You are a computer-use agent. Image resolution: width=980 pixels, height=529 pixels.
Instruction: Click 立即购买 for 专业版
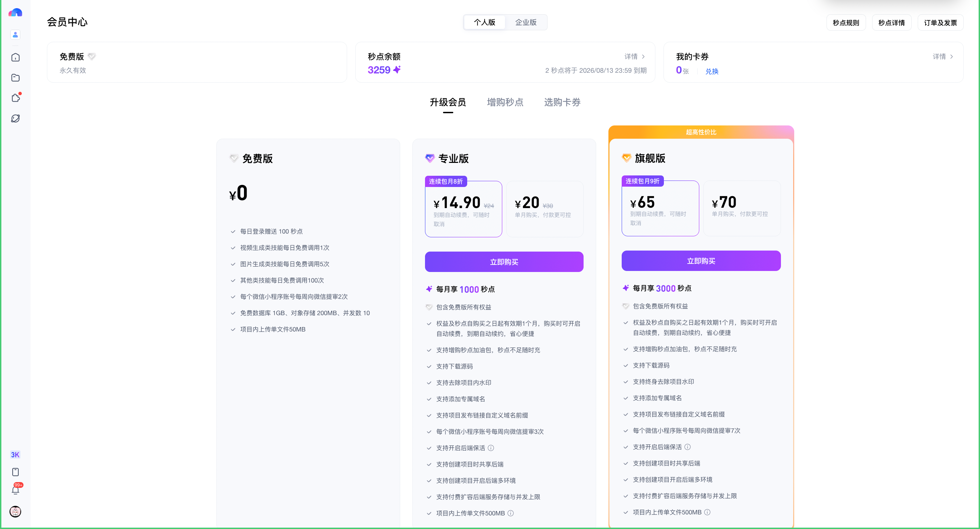pyautogui.click(x=504, y=262)
